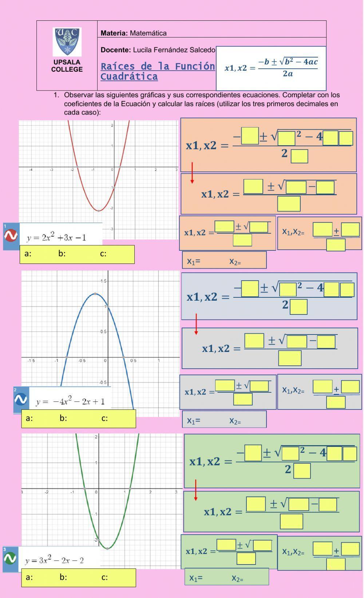
Task: Click the Upsala College crest logo
Action: 67,41
